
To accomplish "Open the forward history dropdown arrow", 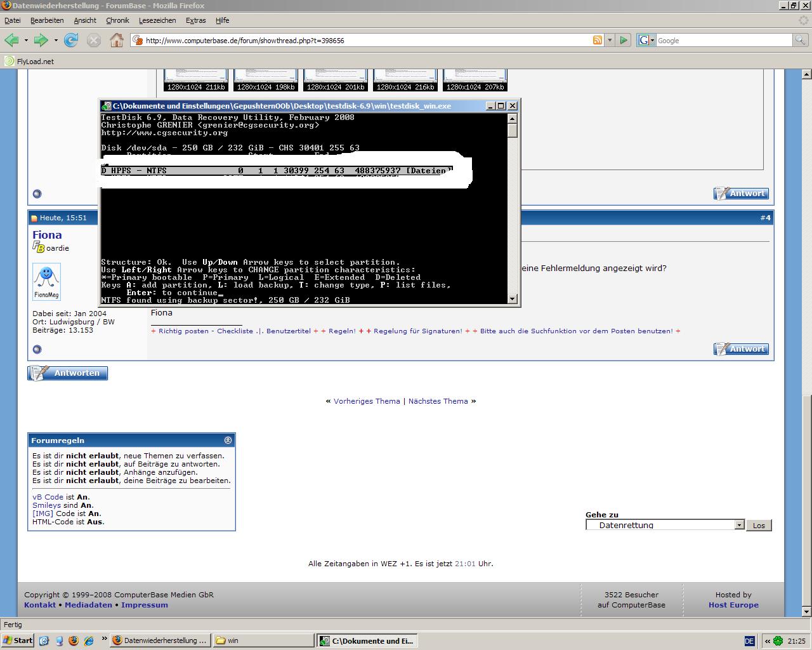I will coord(56,40).
